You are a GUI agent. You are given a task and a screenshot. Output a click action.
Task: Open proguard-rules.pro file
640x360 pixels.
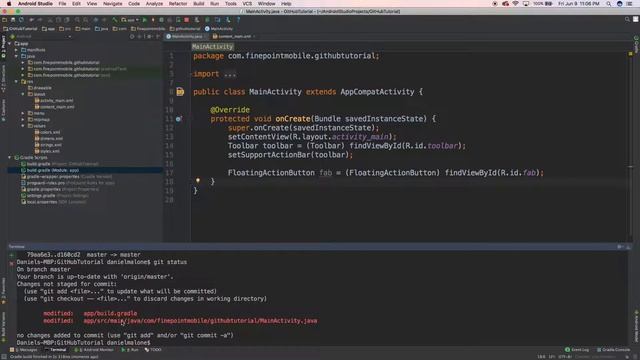pyautogui.click(x=68, y=183)
